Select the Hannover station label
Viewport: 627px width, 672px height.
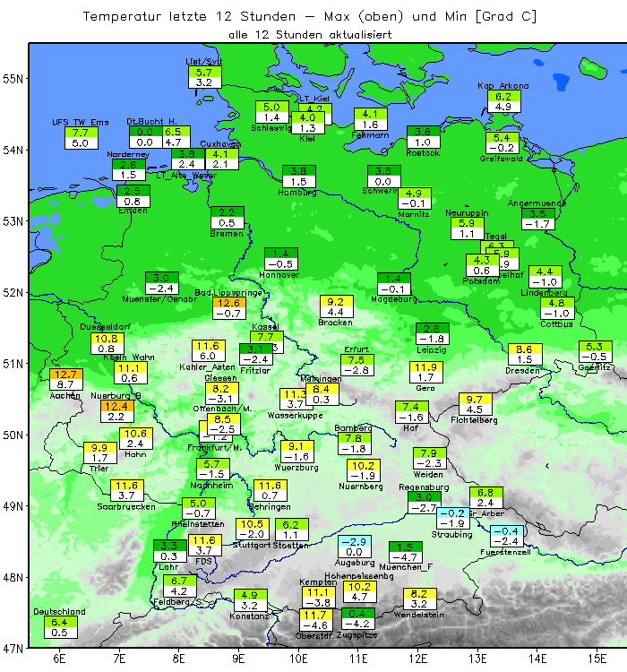[x=279, y=275]
